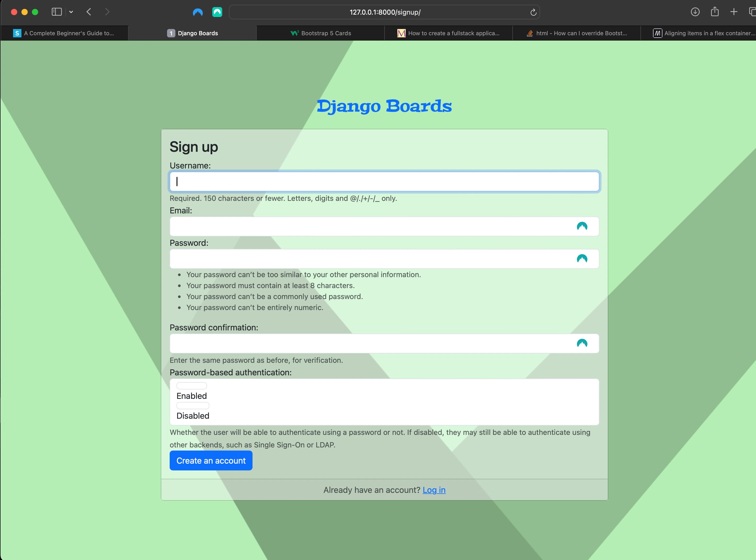756x560 pixels.
Task: Switch to A Complete Beginner's Guide tab
Action: coord(64,33)
